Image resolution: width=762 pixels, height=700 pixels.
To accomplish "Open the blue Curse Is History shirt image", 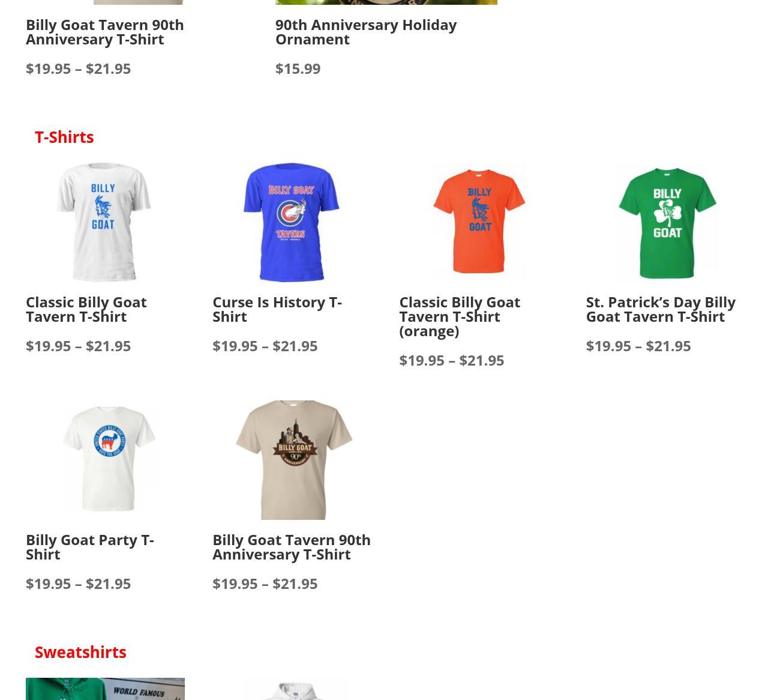I will click(292, 222).
